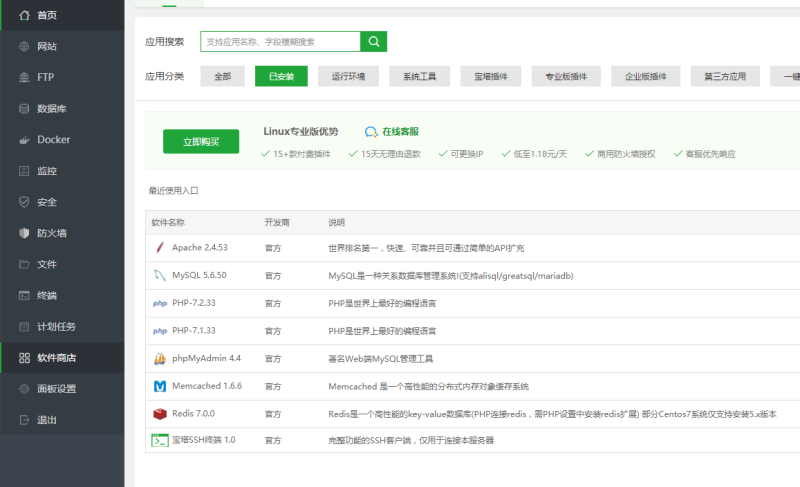Click the files folder icon
Image resolution: width=800 pixels, height=487 pixels.
click(24, 264)
